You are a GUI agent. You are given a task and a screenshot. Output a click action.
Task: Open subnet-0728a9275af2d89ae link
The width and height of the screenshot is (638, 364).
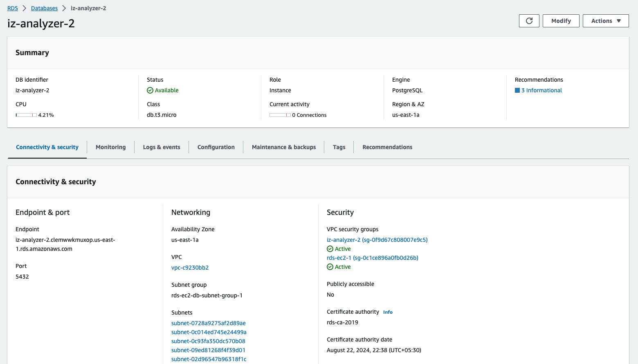point(209,323)
